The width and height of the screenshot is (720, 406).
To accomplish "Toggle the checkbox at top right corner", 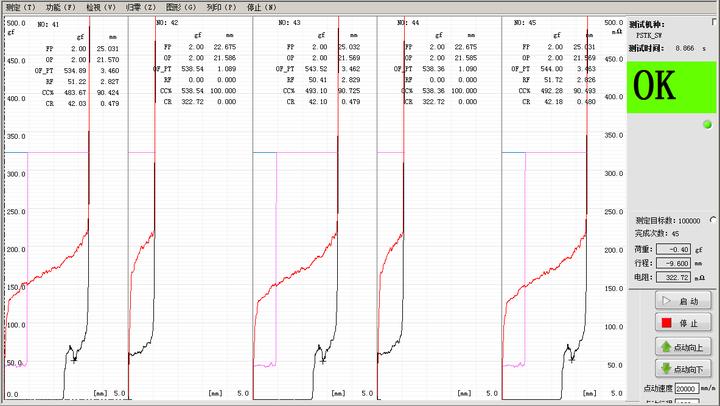I will (713, 22).
